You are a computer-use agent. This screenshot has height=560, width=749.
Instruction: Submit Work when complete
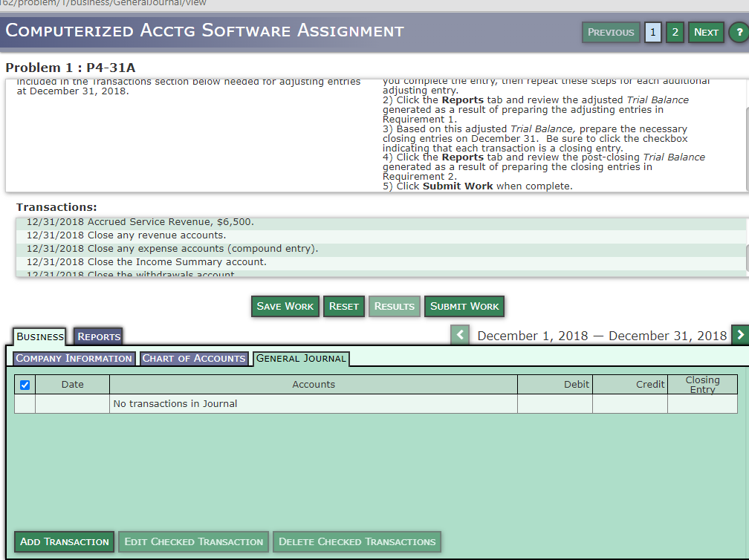[464, 306]
